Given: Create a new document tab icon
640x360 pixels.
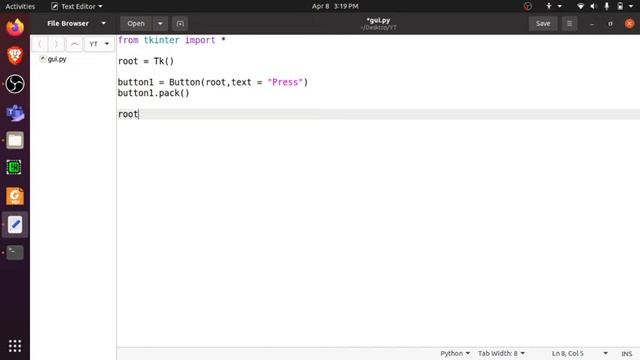Looking at the screenshot, I should (180, 24).
